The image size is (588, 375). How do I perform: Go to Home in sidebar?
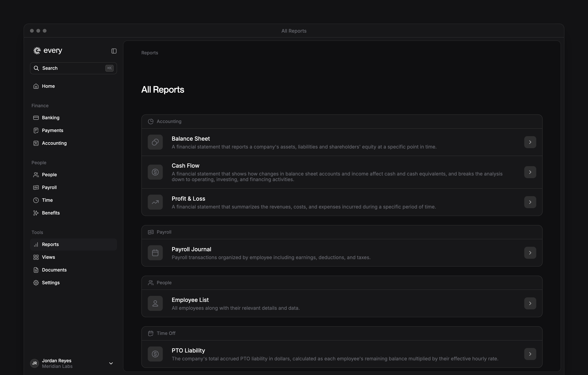pyautogui.click(x=73, y=86)
